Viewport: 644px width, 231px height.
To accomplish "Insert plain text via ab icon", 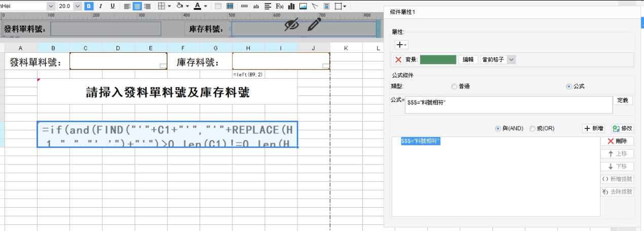I will pos(256,6).
